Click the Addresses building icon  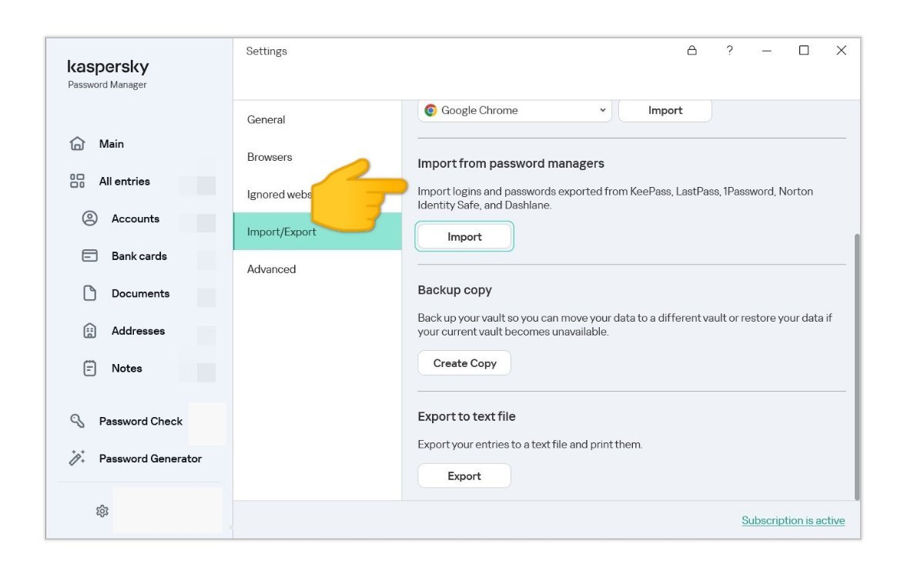point(89,331)
